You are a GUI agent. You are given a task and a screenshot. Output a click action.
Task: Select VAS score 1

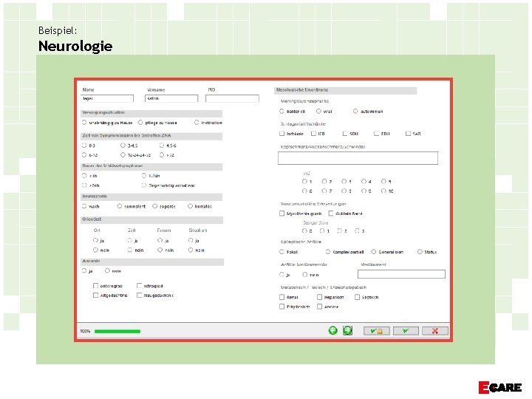click(x=304, y=182)
